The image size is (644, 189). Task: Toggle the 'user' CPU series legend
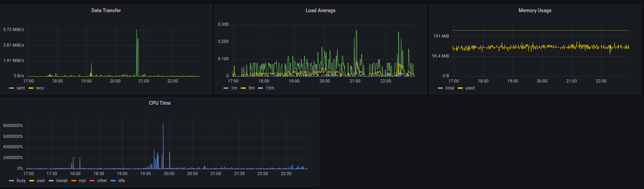pyautogui.click(x=41, y=181)
